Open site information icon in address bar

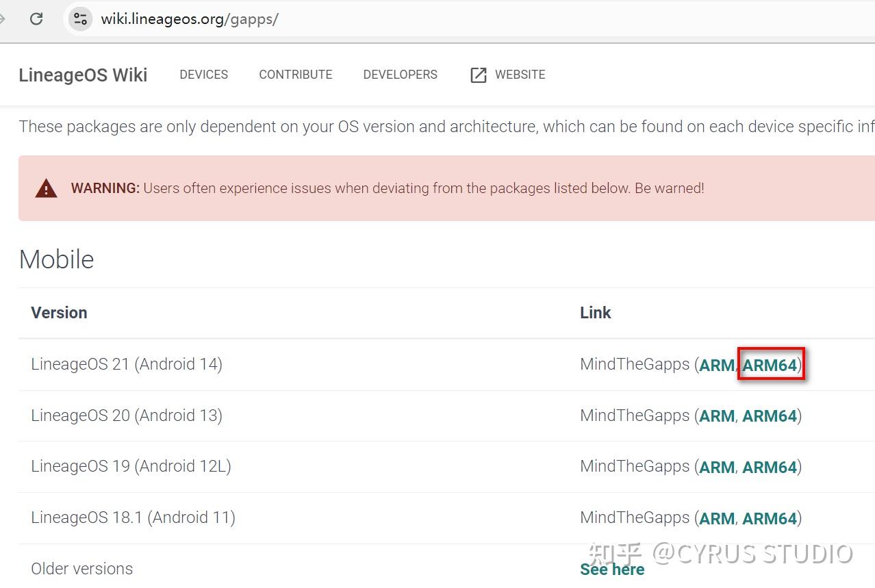(x=80, y=18)
